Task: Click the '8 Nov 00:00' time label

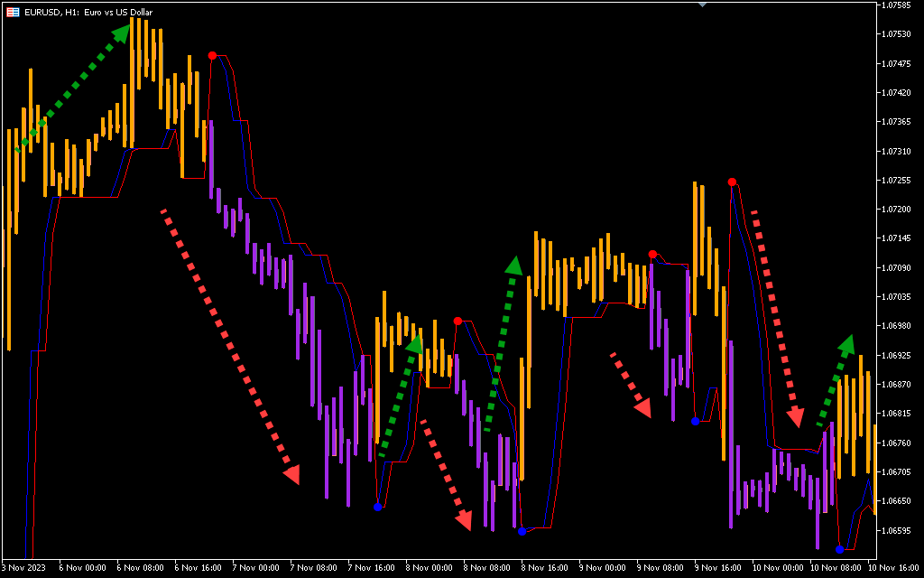Action: pos(429,567)
